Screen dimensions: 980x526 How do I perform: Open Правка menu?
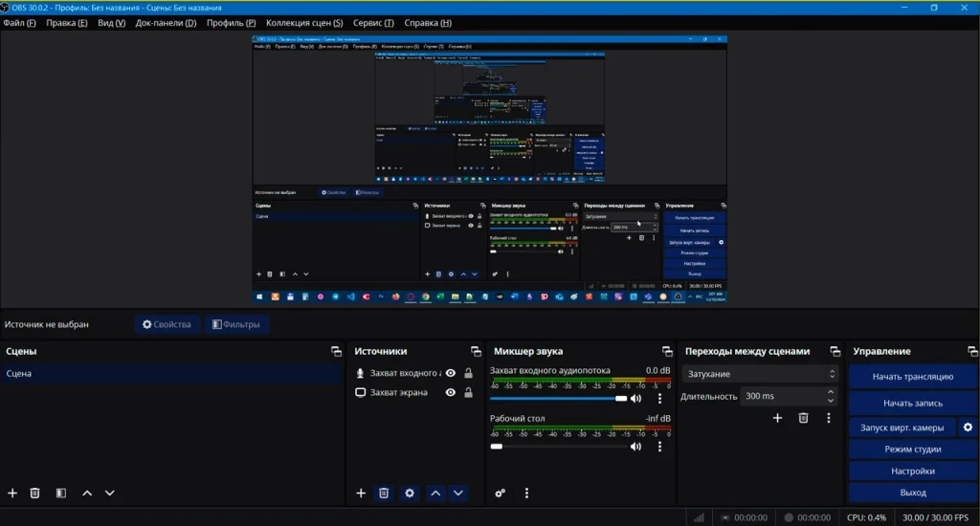tap(66, 23)
